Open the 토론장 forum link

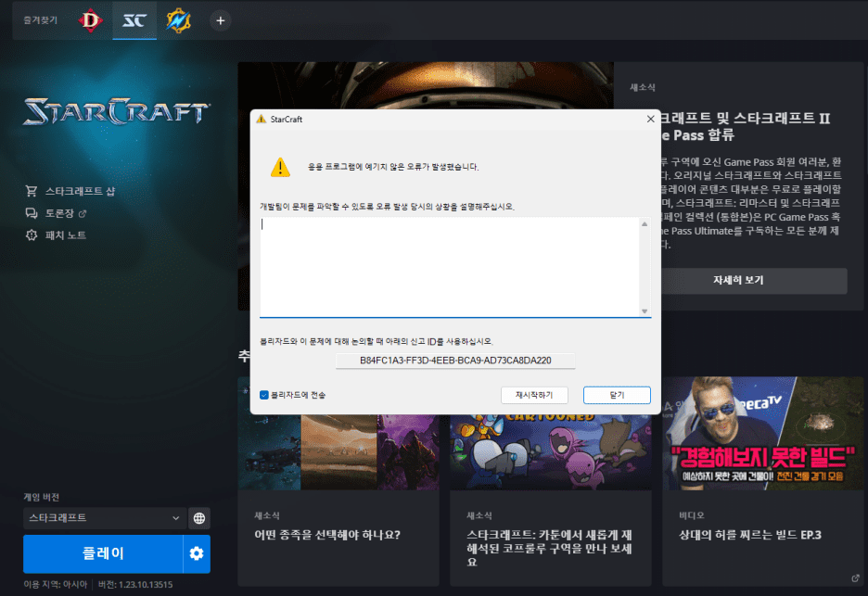point(59,213)
